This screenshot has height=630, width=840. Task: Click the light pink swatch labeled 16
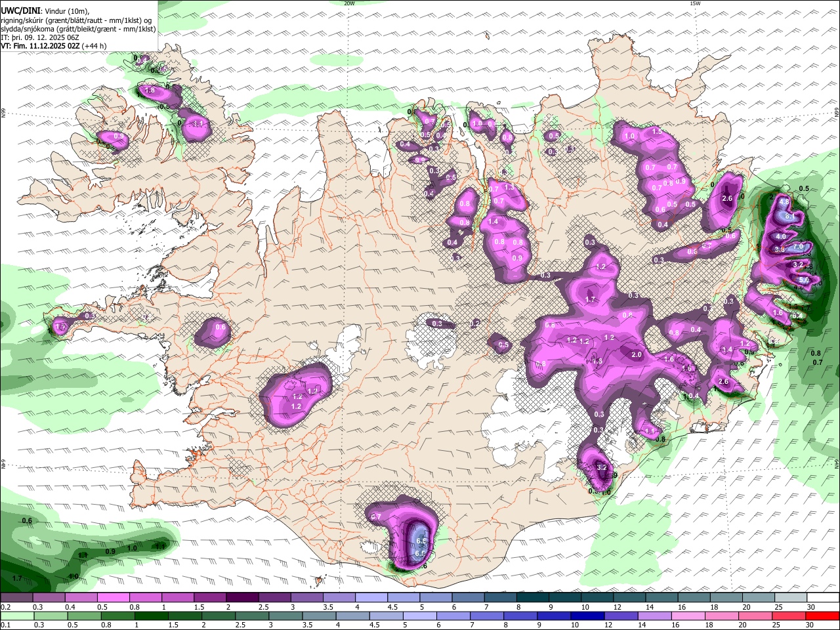pos(688,616)
